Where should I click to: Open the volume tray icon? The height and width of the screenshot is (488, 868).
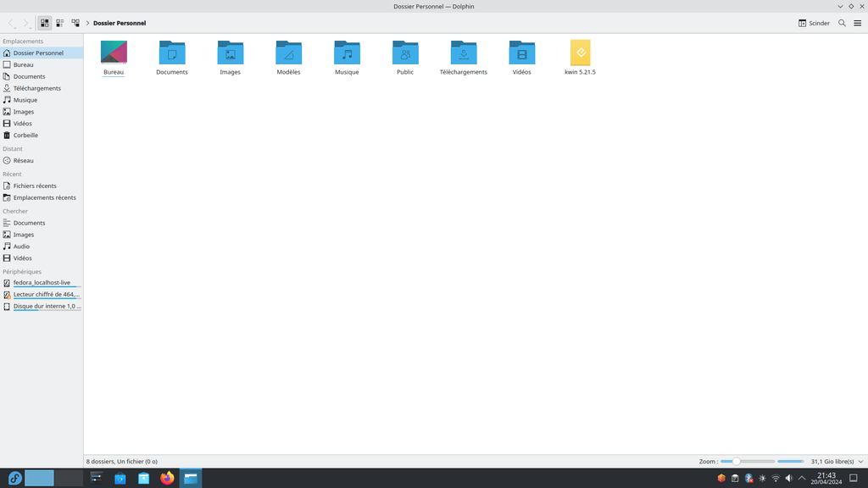pyautogui.click(x=789, y=478)
